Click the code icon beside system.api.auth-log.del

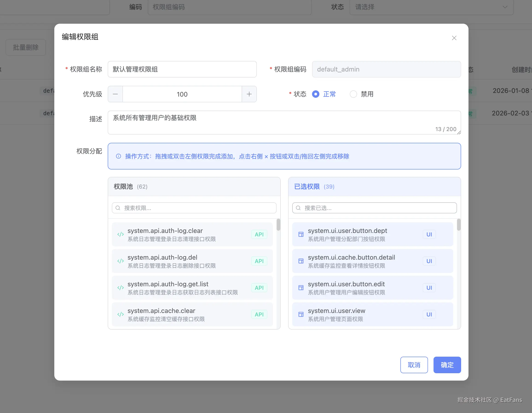tap(120, 261)
